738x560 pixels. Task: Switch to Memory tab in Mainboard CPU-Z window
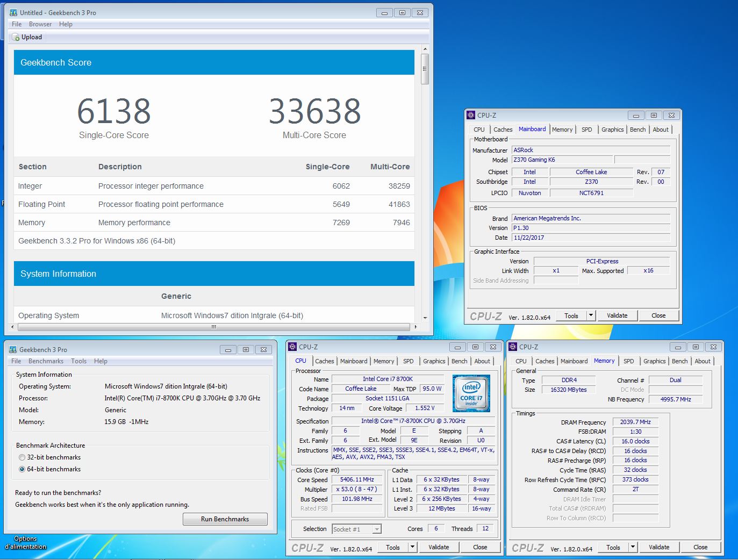(562, 130)
